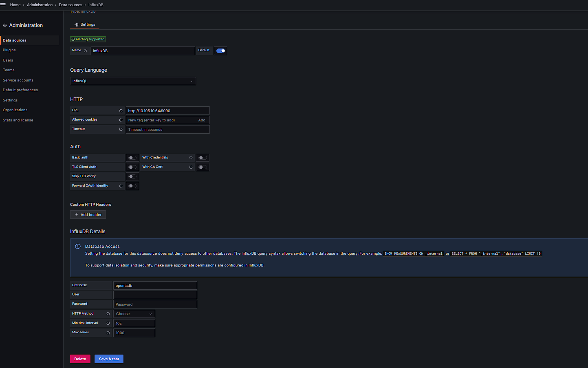Image resolution: width=588 pixels, height=368 pixels.
Task: Open Teams in the sidebar
Action: point(9,70)
